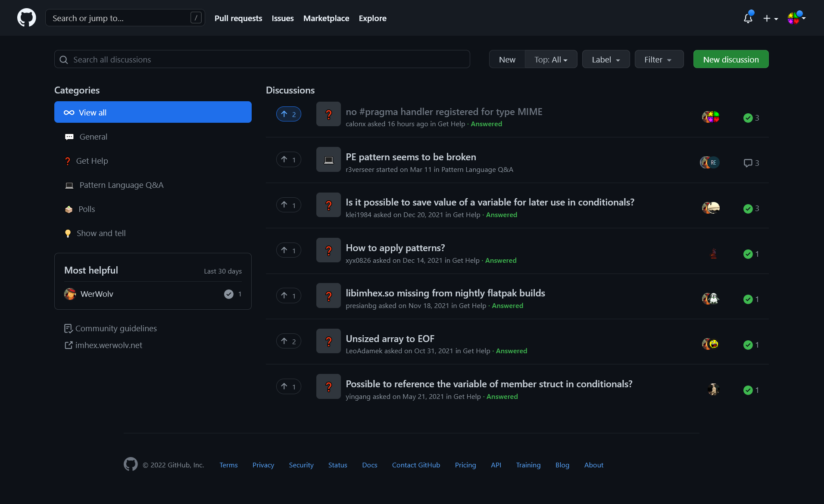Open 'Is it possible to save value of a variable' discussion

490,202
